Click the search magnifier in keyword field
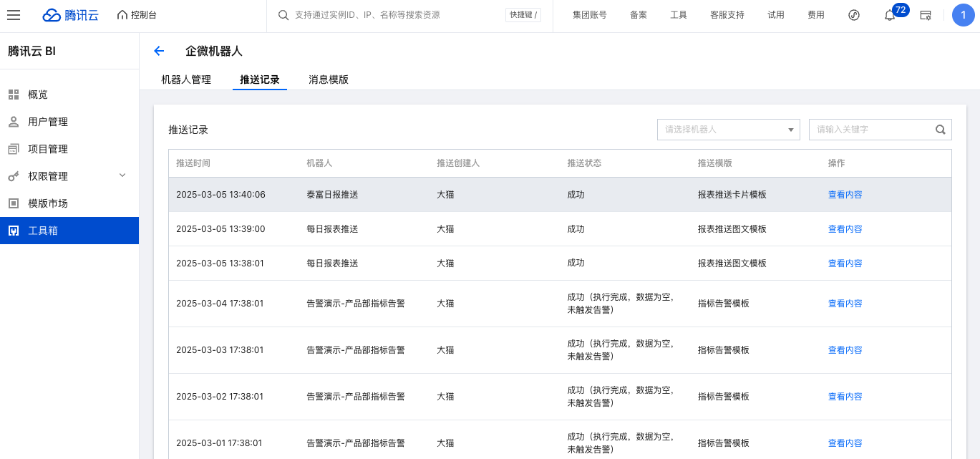The width and height of the screenshot is (980, 459). [x=941, y=130]
